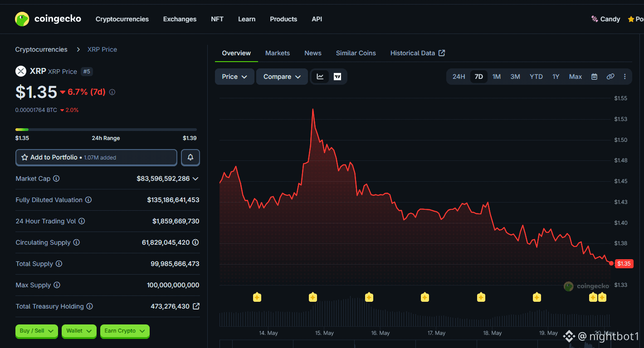Open Total Treasury Holding external link icon

tap(196, 306)
